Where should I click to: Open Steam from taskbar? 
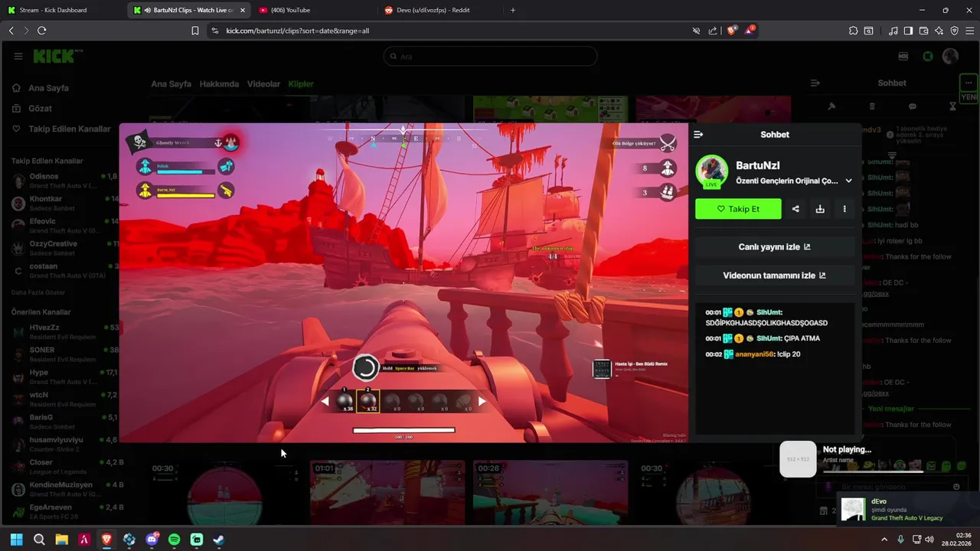coord(219,540)
